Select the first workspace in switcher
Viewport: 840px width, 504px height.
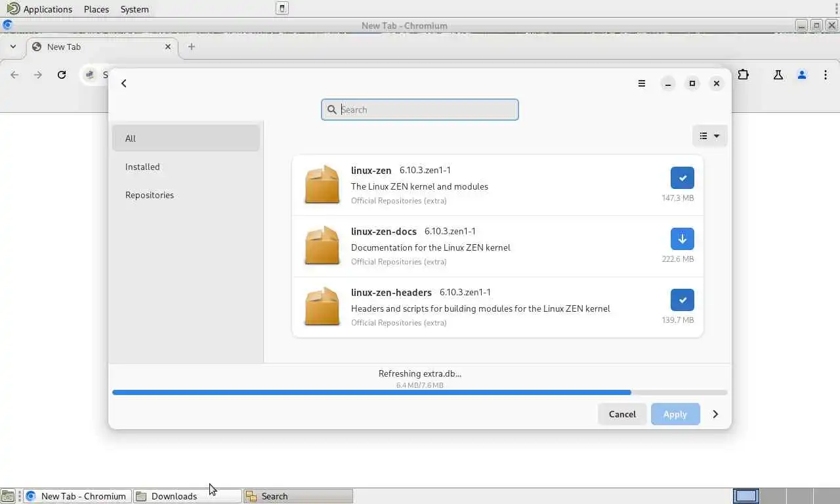[x=746, y=496]
